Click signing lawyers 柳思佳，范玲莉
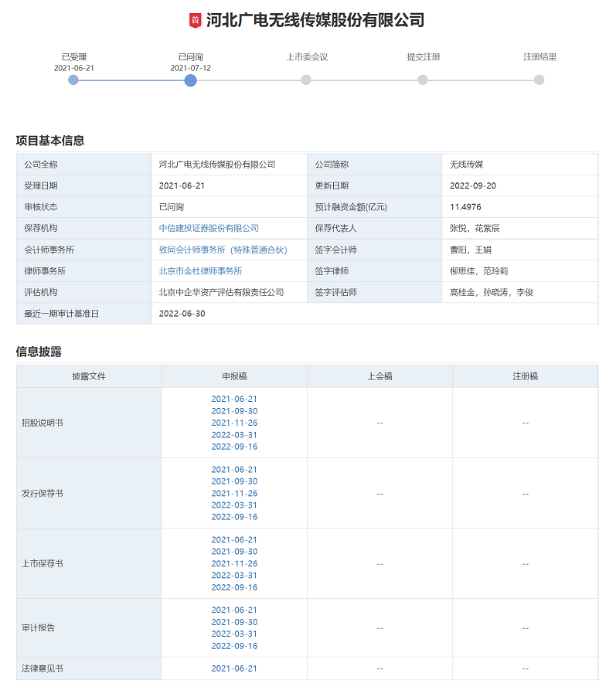The image size is (616, 690). (x=479, y=271)
